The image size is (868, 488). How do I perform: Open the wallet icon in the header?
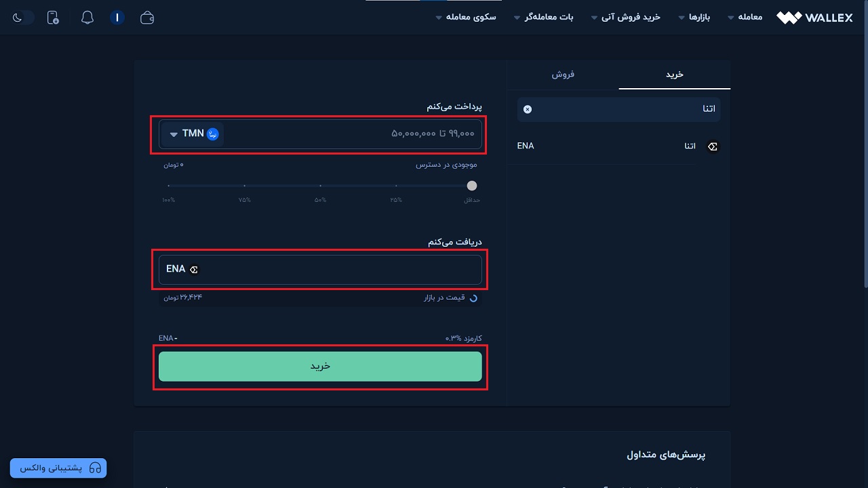coord(147,18)
